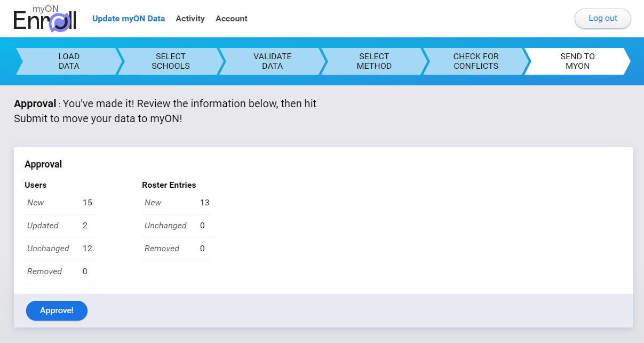The image size is (644, 343).
Task: Select the Unchanged row label under Users
Action: (48, 249)
